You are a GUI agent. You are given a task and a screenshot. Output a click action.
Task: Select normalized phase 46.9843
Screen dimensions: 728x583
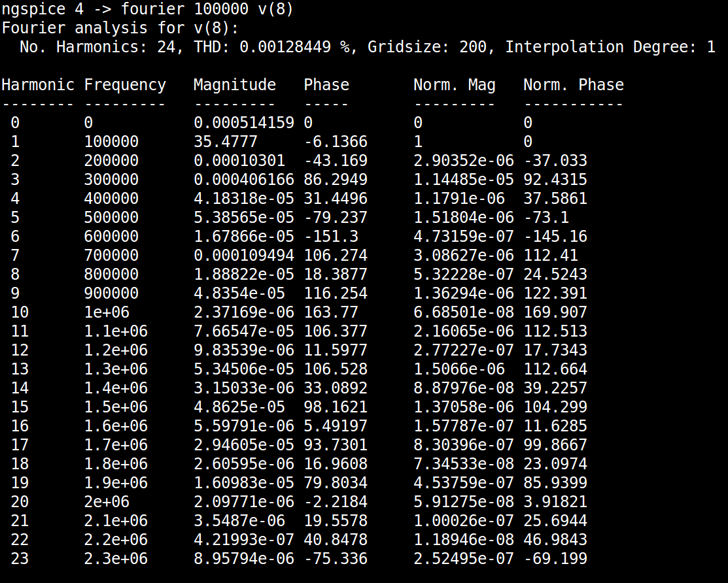pyautogui.click(x=555, y=540)
